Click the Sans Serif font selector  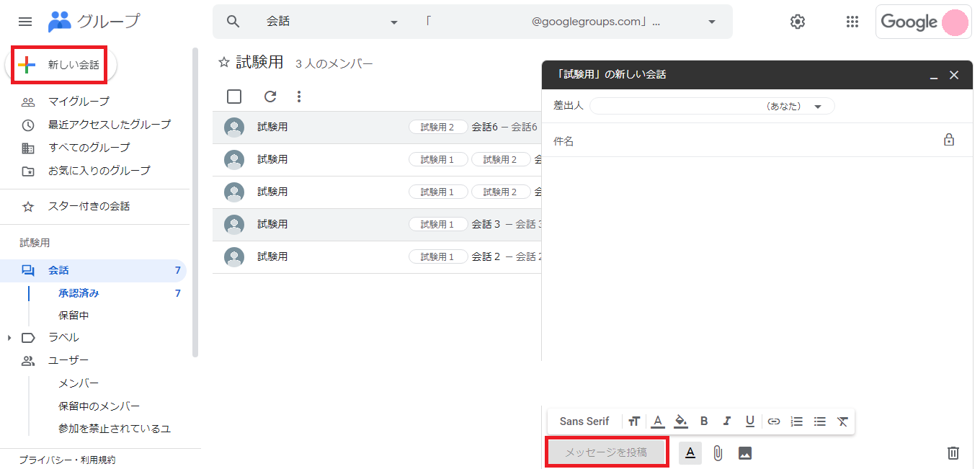[584, 421]
